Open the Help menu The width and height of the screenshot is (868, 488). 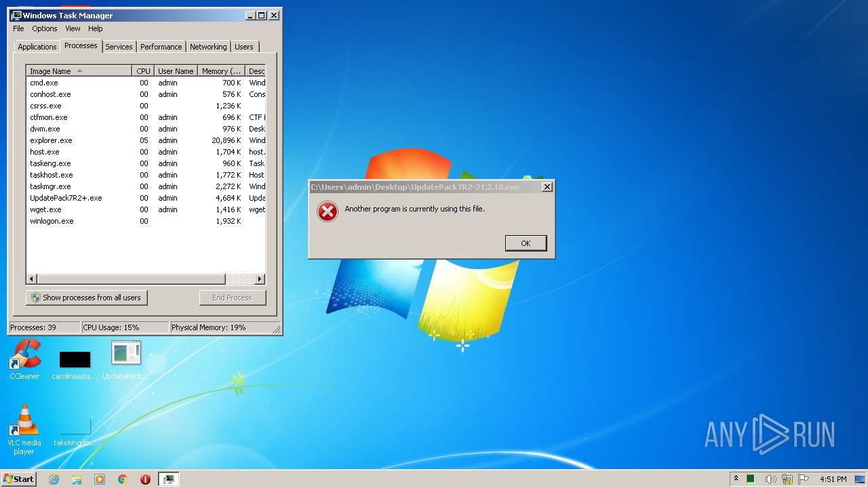click(96, 28)
